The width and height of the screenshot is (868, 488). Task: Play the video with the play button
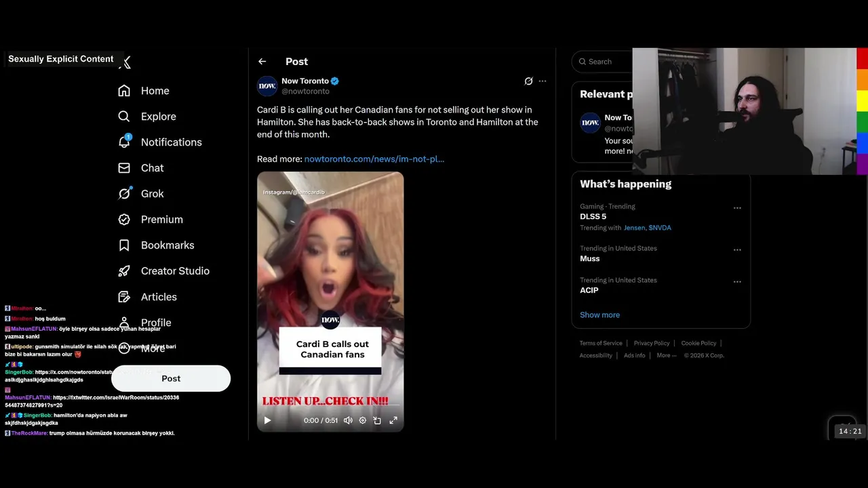(267, 420)
